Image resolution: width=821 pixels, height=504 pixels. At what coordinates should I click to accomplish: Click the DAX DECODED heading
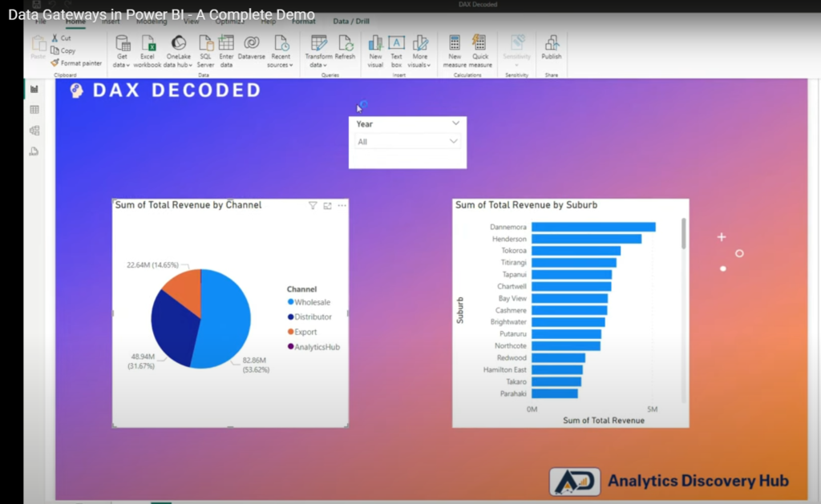click(176, 90)
